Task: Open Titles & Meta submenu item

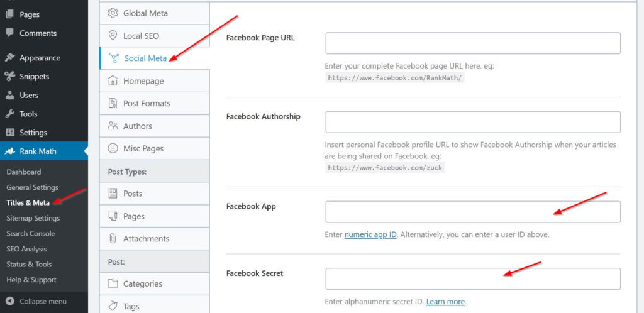Action: click(28, 202)
